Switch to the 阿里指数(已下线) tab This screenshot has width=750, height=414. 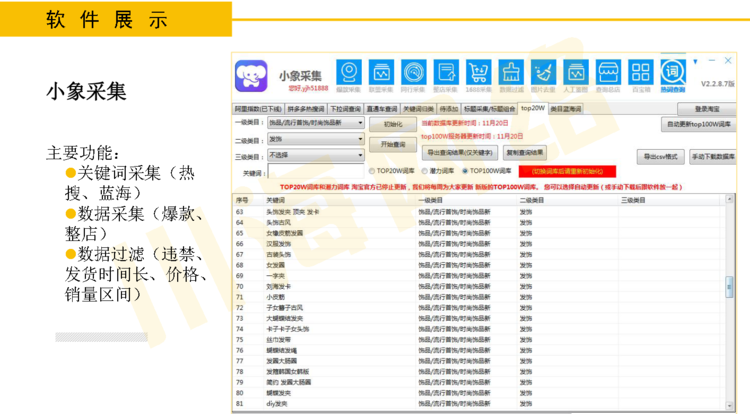click(258, 109)
